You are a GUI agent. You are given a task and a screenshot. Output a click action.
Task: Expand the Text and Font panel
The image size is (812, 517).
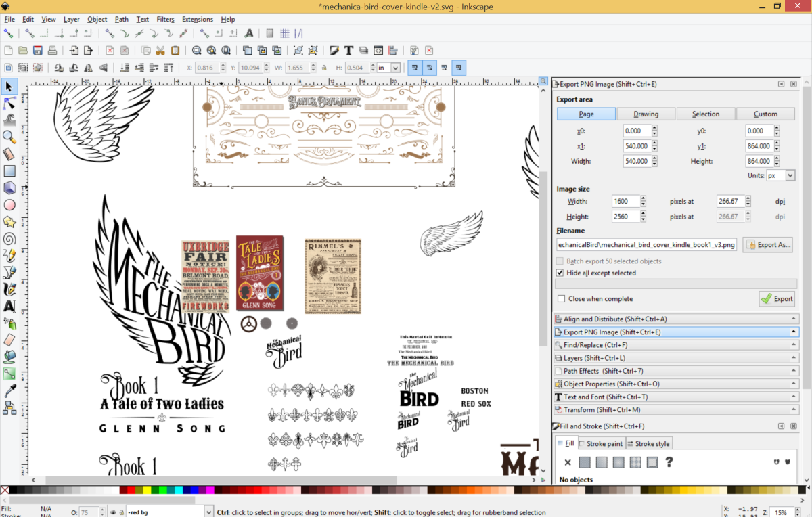[676, 397]
